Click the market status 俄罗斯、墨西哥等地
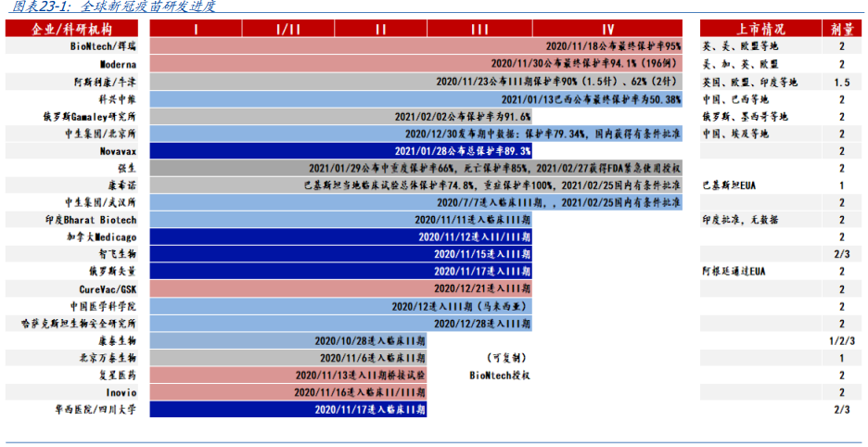 [x=745, y=117]
